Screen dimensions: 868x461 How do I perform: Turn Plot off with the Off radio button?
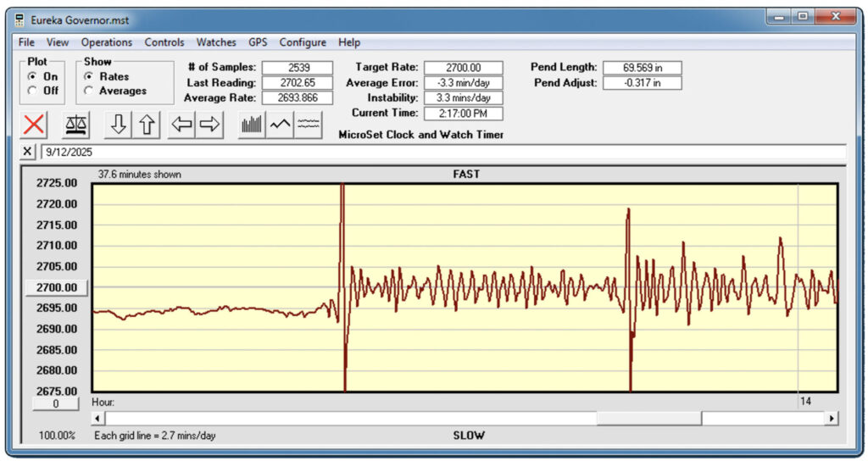pyautogui.click(x=33, y=91)
